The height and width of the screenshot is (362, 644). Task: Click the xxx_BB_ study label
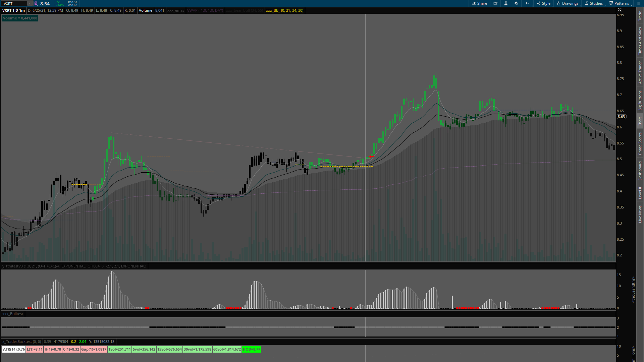click(284, 10)
